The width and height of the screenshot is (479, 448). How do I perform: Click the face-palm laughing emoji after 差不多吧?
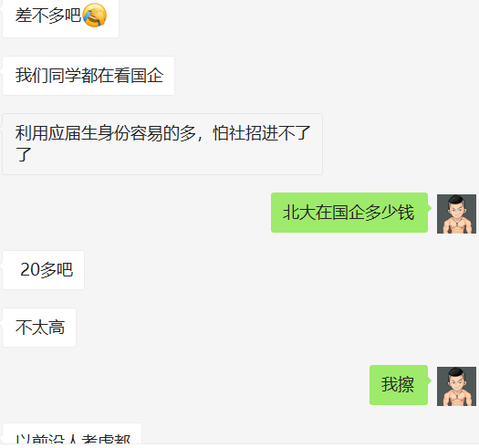tap(94, 16)
